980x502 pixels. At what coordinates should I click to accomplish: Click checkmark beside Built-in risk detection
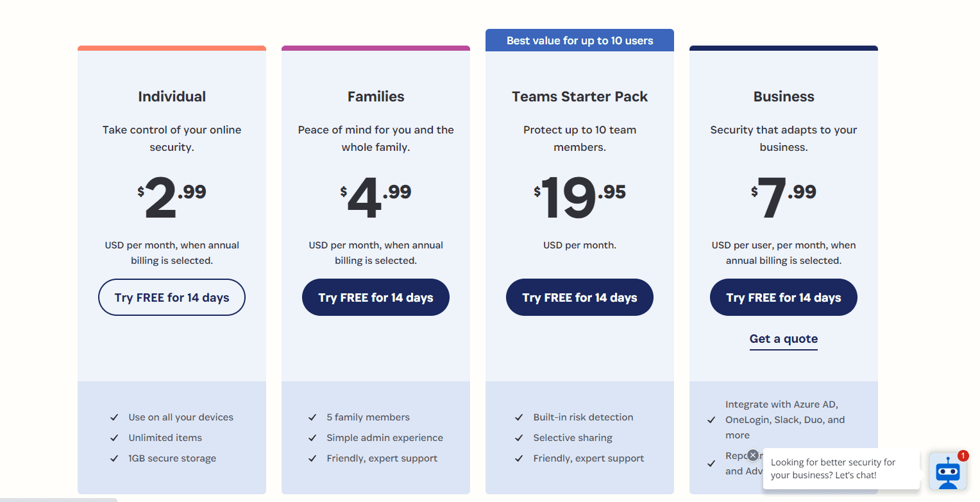pyautogui.click(x=519, y=417)
